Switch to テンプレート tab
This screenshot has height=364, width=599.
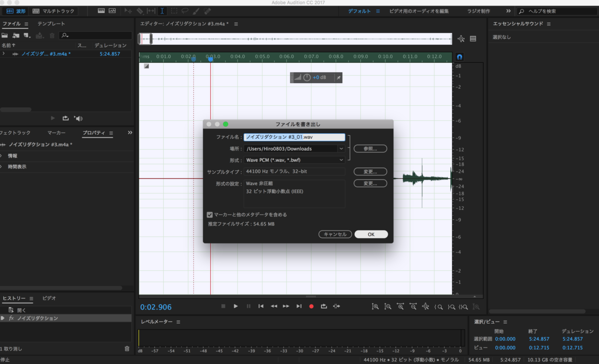(x=51, y=23)
